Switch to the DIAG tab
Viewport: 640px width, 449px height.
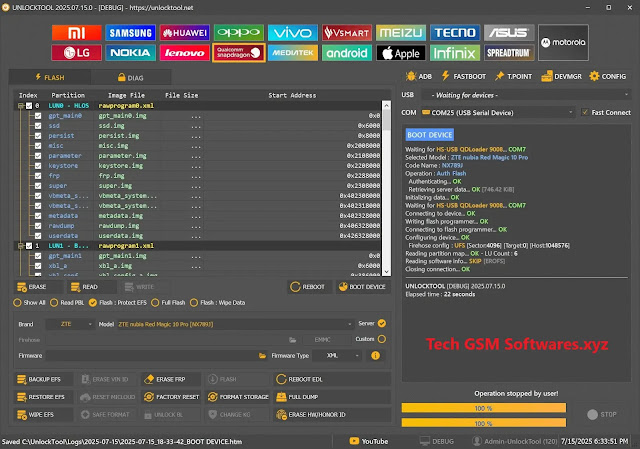tap(131, 78)
